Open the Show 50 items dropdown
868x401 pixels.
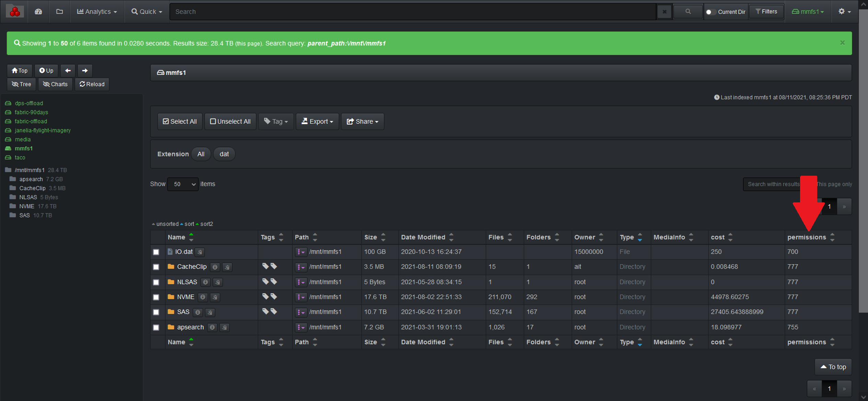[x=183, y=184]
